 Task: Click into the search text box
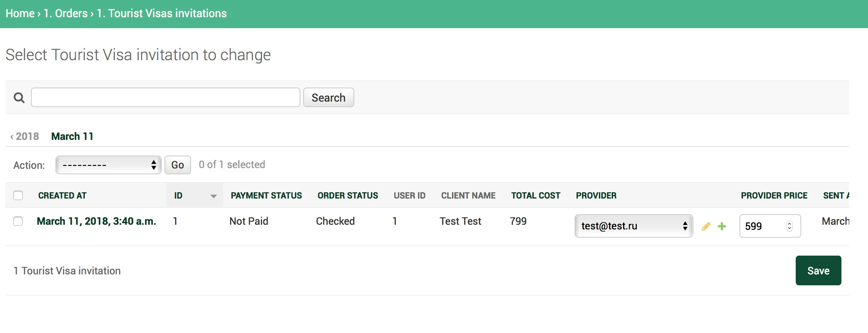(166, 97)
